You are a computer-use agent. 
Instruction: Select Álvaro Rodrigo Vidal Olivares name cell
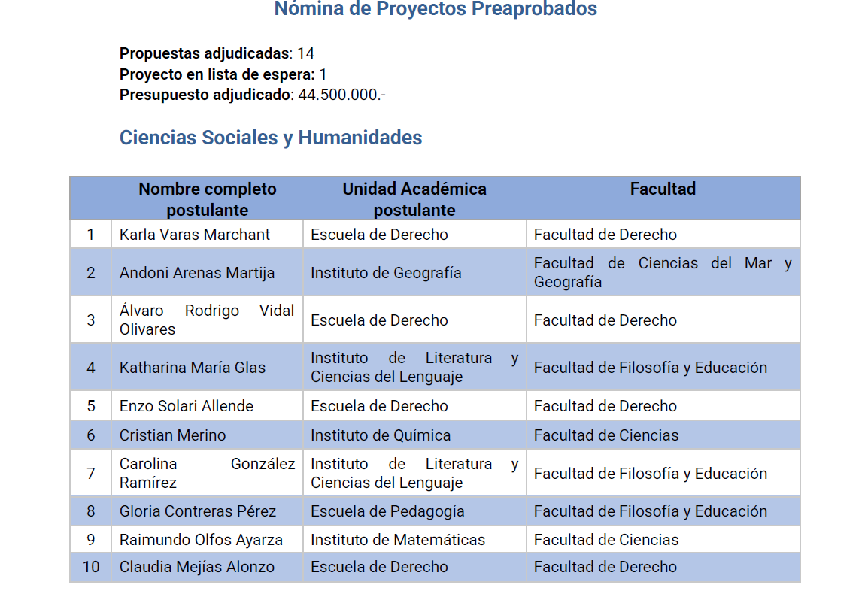click(206, 320)
